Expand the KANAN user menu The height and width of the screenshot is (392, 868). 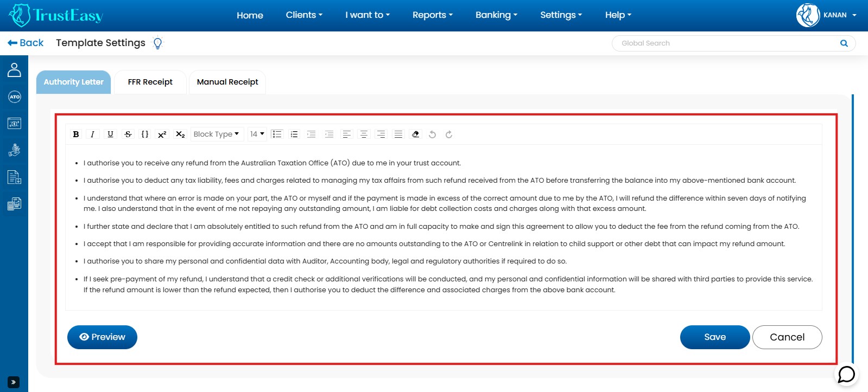(x=838, y=15)
